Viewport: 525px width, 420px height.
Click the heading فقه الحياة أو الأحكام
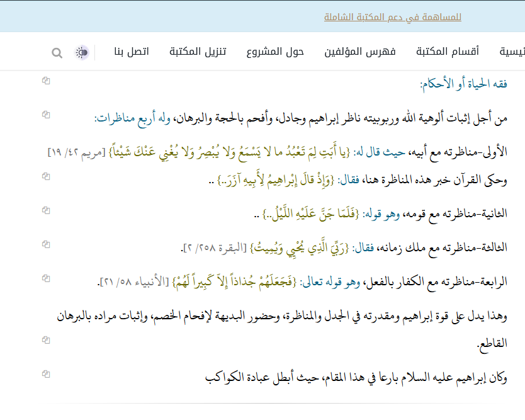[464, 84]
